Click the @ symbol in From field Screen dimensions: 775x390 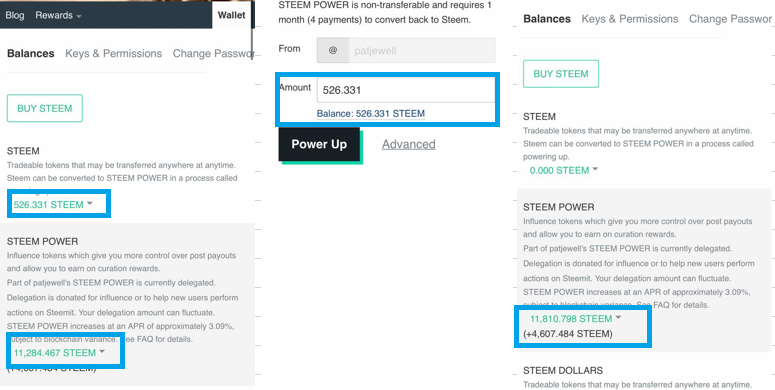point(333,50)
